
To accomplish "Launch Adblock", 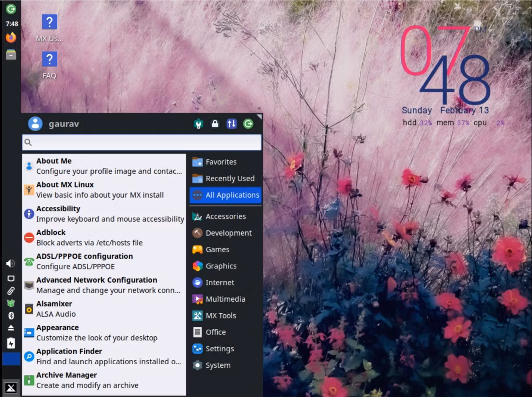I will tap(104, 237).
